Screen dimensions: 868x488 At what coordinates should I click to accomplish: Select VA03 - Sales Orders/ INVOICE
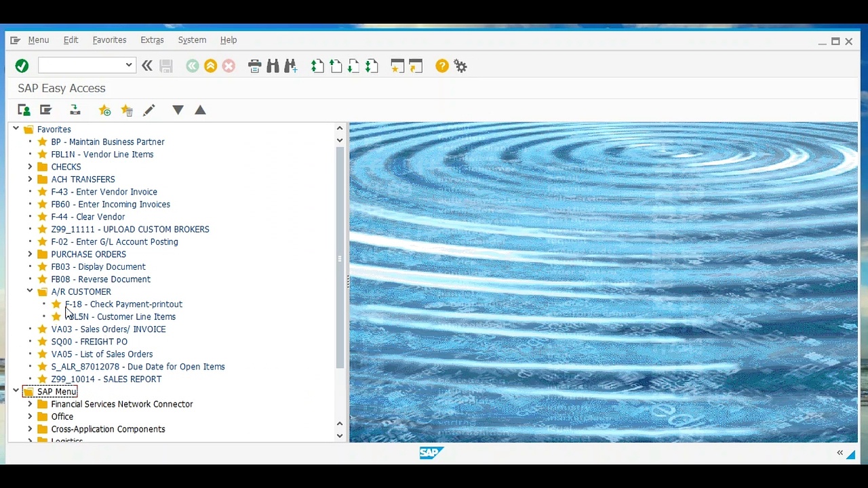[x=108, y=329]
